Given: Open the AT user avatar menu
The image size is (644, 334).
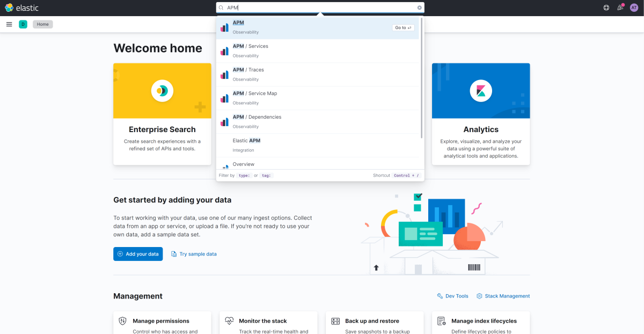Looking at the screenshot, I should pyautogui.click(x=634, y=8).
